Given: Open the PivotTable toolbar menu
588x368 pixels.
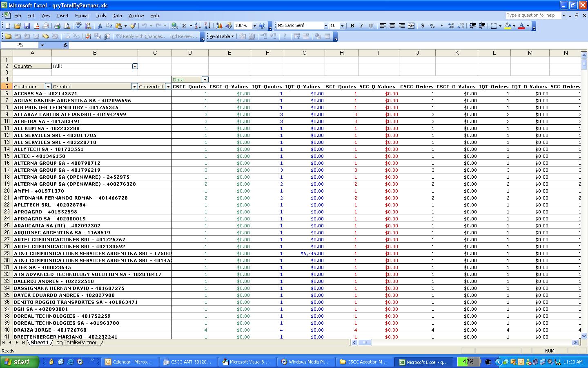Looking at the screenshot, I should (x=221, y=36).
